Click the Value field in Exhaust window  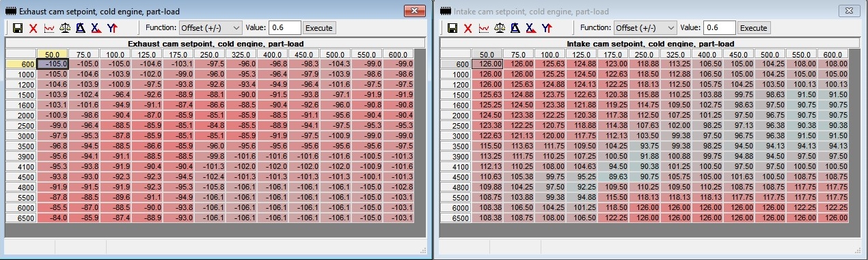click(285, 28)
